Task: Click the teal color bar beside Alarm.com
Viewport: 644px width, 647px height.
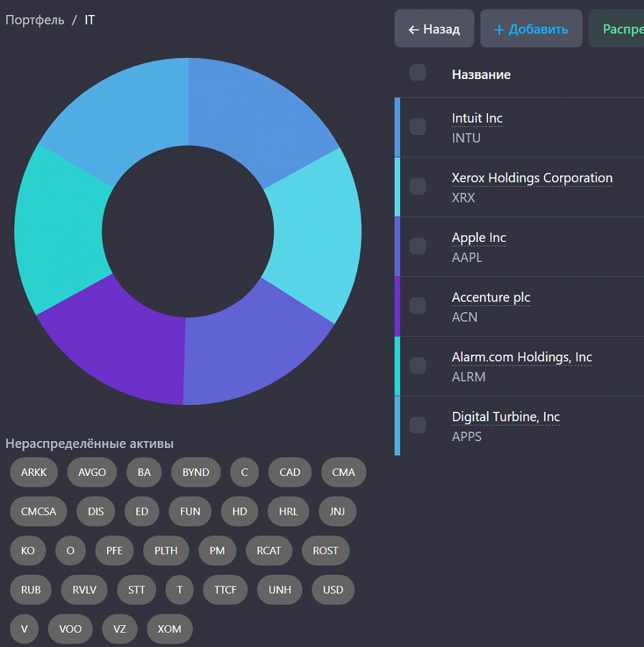Action: [x=397, y=366]
